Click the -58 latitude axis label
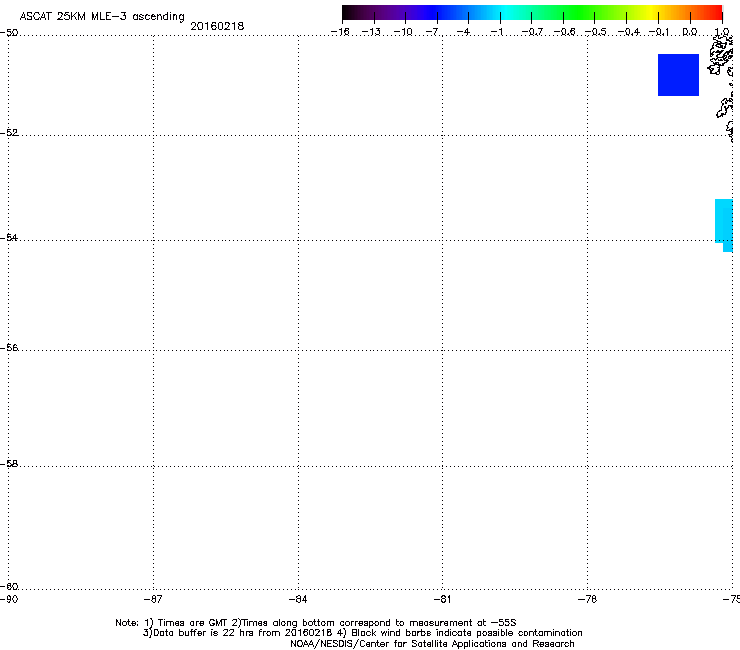740x650 pixels. [x=9, y=464]
